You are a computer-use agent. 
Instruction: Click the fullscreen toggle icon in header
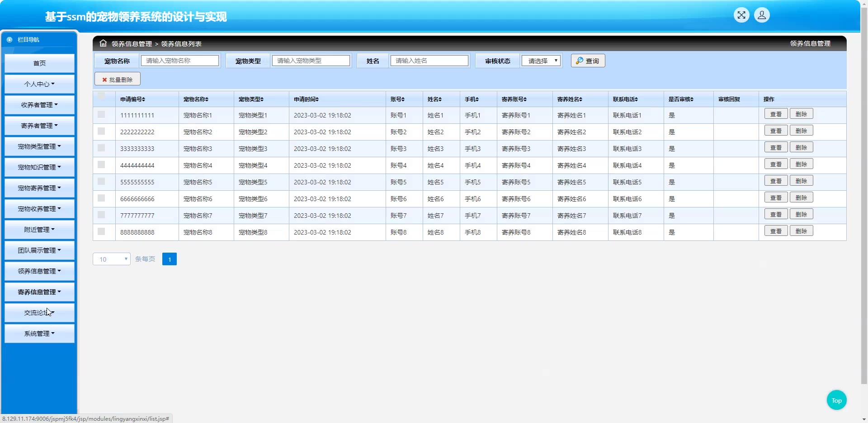(741, 15)
